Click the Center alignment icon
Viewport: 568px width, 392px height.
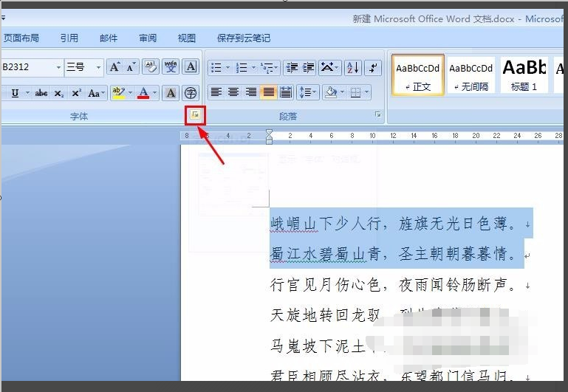(x=233, y=92)
